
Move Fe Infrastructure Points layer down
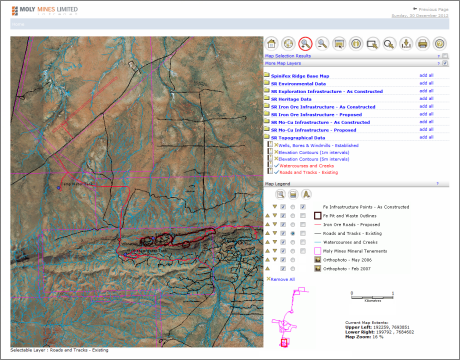point(275,207)
